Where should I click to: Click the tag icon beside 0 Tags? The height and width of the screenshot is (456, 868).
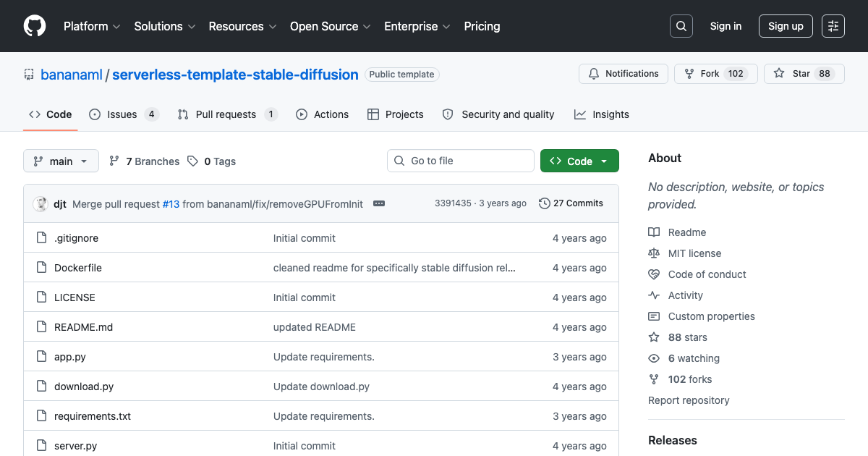tap(192, 161)
